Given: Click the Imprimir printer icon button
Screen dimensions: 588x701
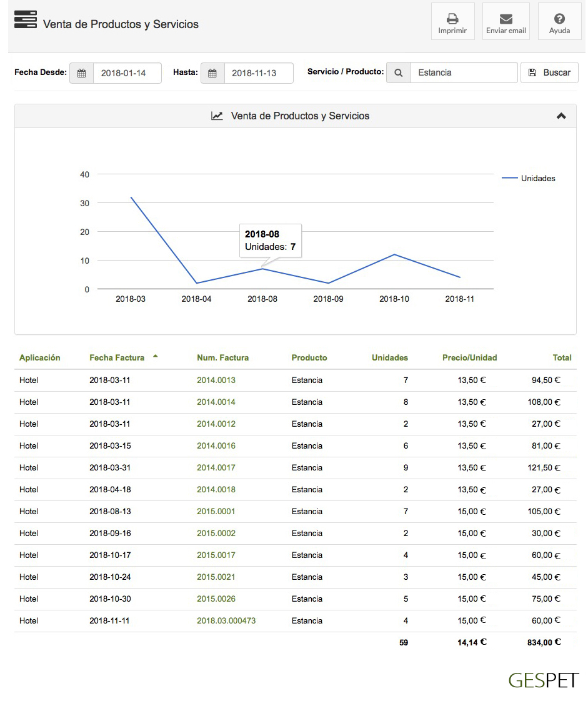Looking at the screenshot, I should tap(452, 22).
